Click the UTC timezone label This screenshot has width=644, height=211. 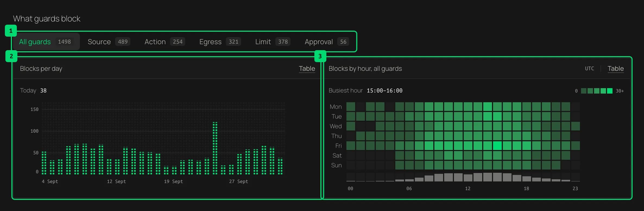tap(589, 69)
